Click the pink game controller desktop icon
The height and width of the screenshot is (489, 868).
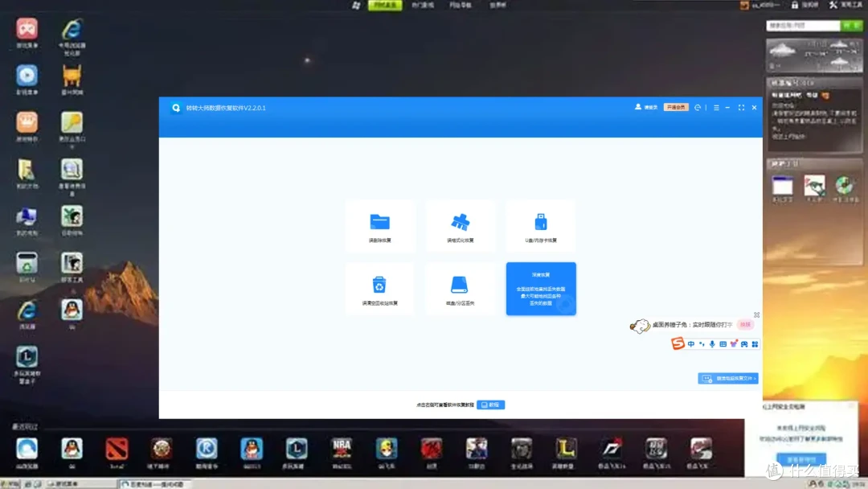tap(27, 29)
